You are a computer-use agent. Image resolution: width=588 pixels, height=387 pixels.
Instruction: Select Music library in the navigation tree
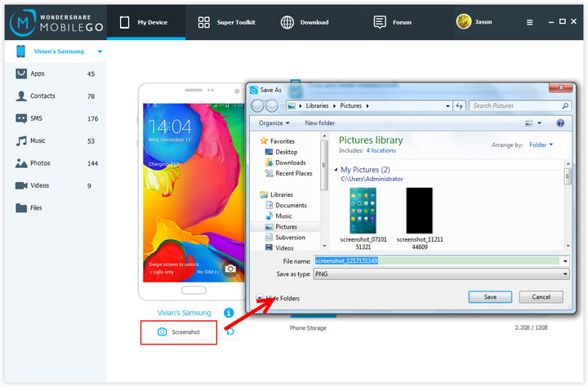(x=278, y=216)
